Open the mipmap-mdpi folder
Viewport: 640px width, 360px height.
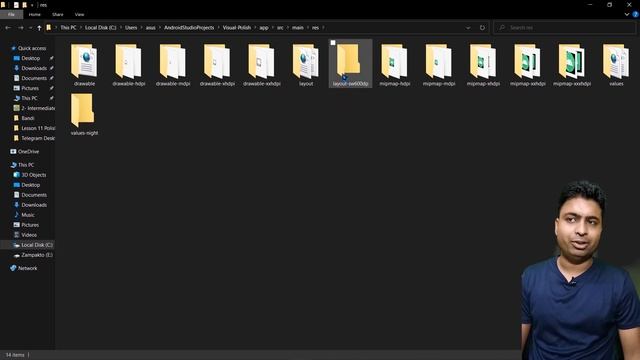[439, 65]
